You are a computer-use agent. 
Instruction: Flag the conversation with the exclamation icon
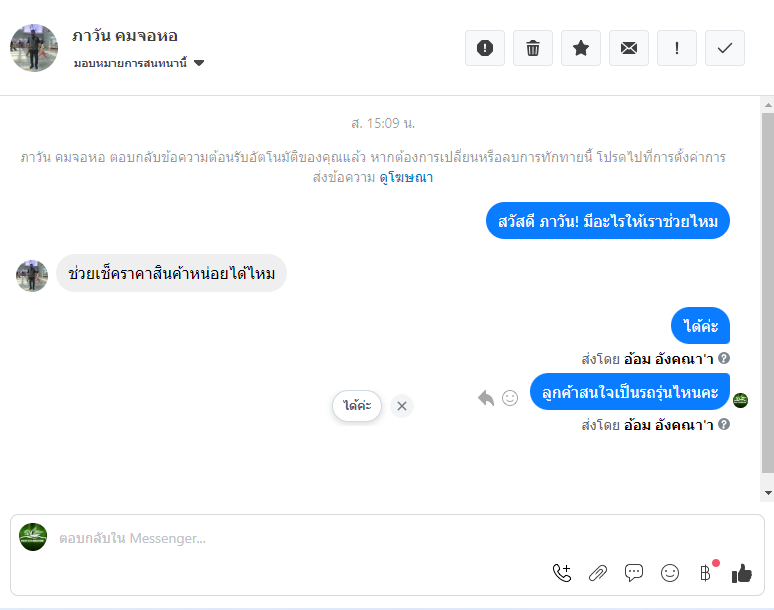(x=677, y=48)
